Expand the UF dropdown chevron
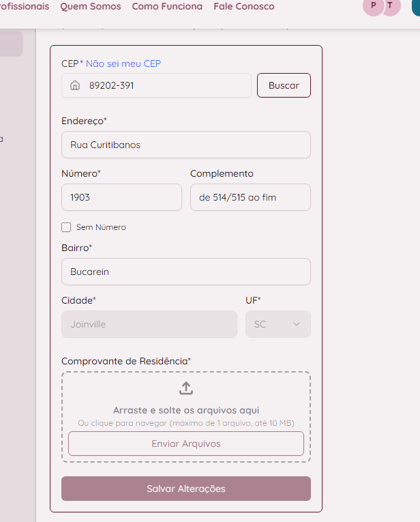420x522 pixels. click(x=297, y=324)
